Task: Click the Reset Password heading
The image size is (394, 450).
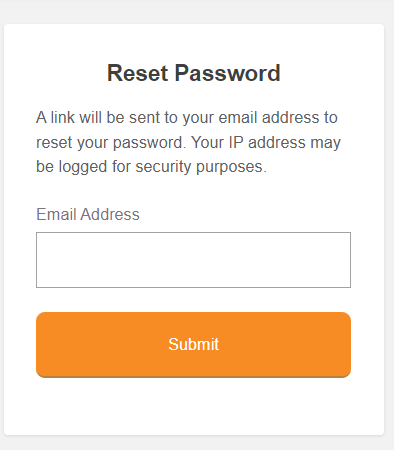Action: pyautogui.click(x=194, y=73)
